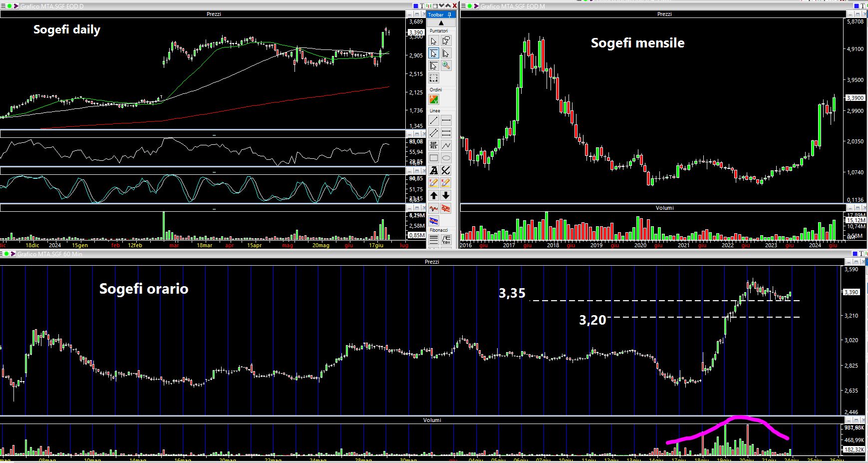Click the 15,12M volume tag on monthly chart

(x=856, y=220)
